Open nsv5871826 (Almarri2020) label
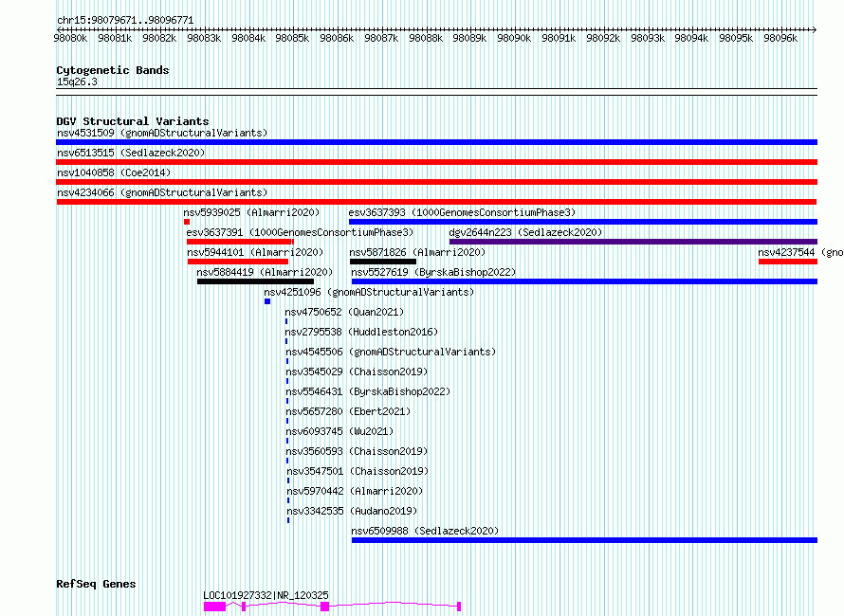Image resolution: width=844 pixels, height=616 pixels. pyautogui.click(x=417, y=252)
